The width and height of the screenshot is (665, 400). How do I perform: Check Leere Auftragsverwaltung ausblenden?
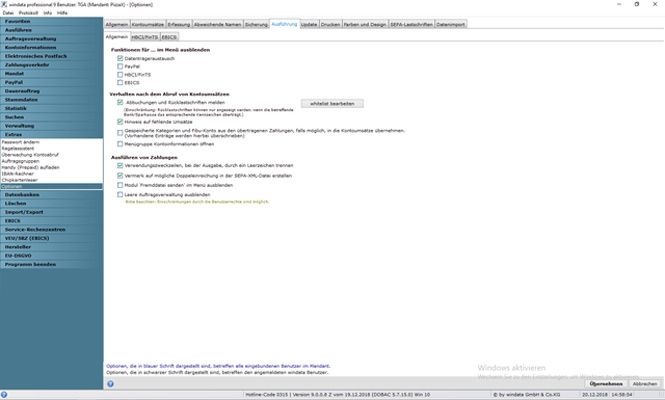pos(120,194)
